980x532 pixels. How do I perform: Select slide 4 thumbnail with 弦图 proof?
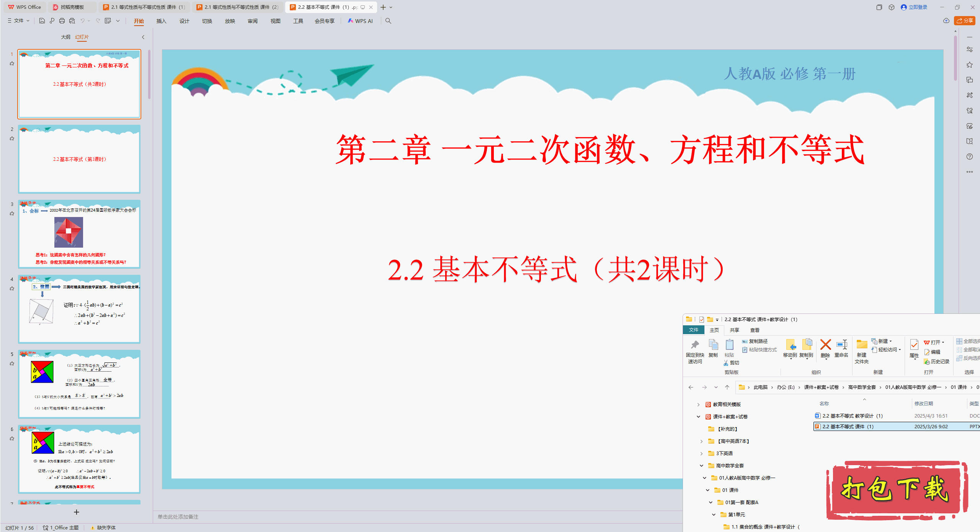[x=79, y=309]
